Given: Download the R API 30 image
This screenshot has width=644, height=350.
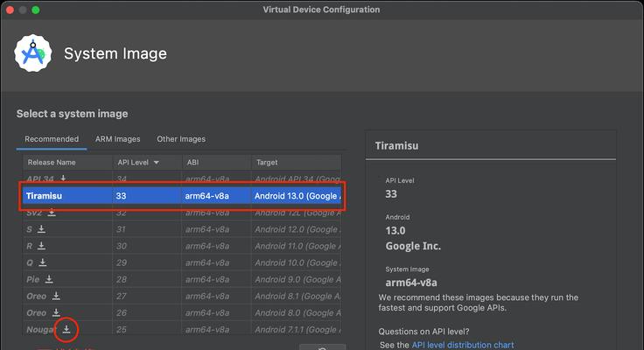Looking at the screenshot, I should click(x=41, y=246).
